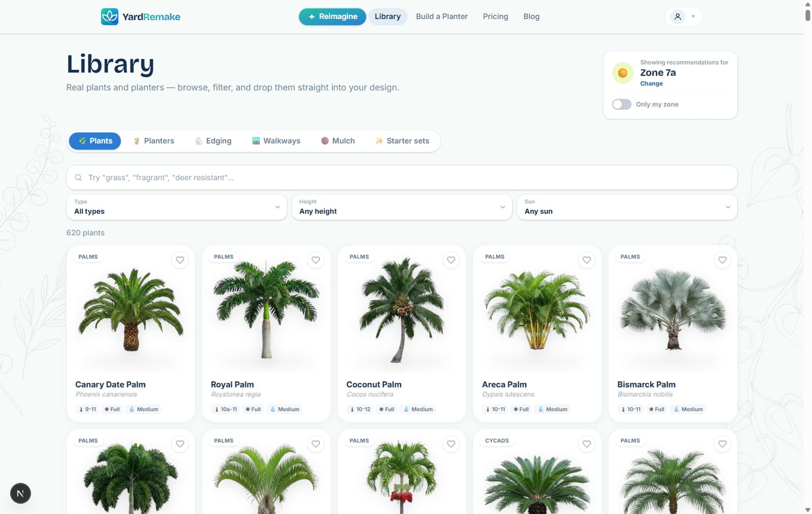Click heart icon on Bismarck Palm card
Image resolution: width=812 pixels, height=514 pixels.
coord(722,260)
